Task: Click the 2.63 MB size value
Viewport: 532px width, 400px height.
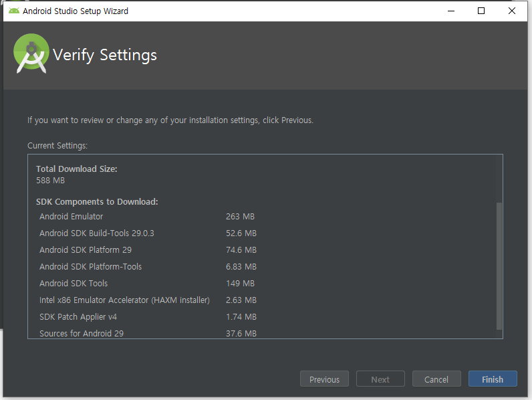Action: [241, 300]
